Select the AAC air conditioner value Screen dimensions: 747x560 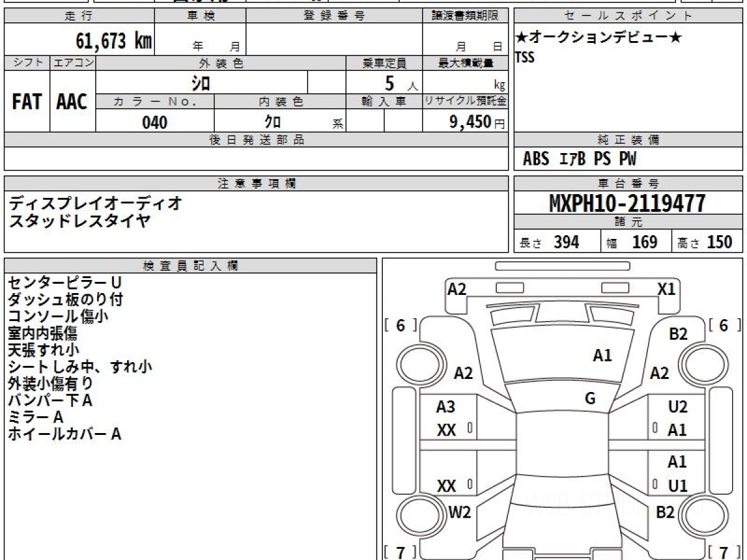point(72,102)
